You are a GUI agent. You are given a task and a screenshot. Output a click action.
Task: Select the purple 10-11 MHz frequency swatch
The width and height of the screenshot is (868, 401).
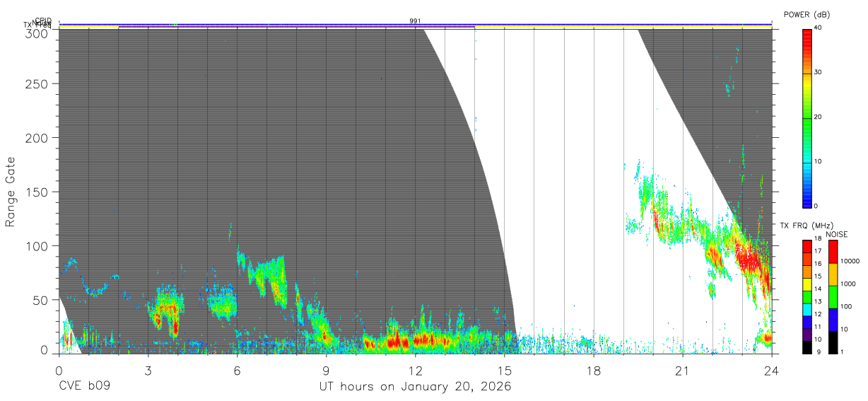(807, 335)
